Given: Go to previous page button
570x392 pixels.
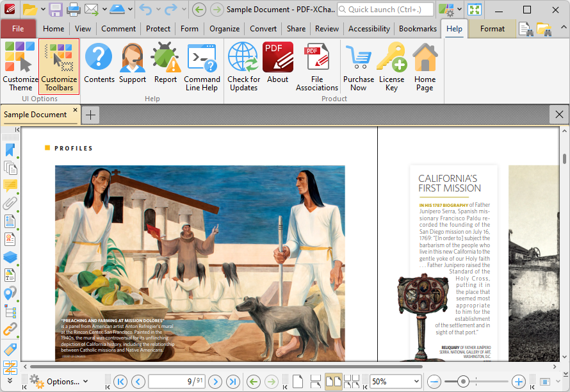Looking at the screenshot, I should pyautogui.click(x=138, y=382).
